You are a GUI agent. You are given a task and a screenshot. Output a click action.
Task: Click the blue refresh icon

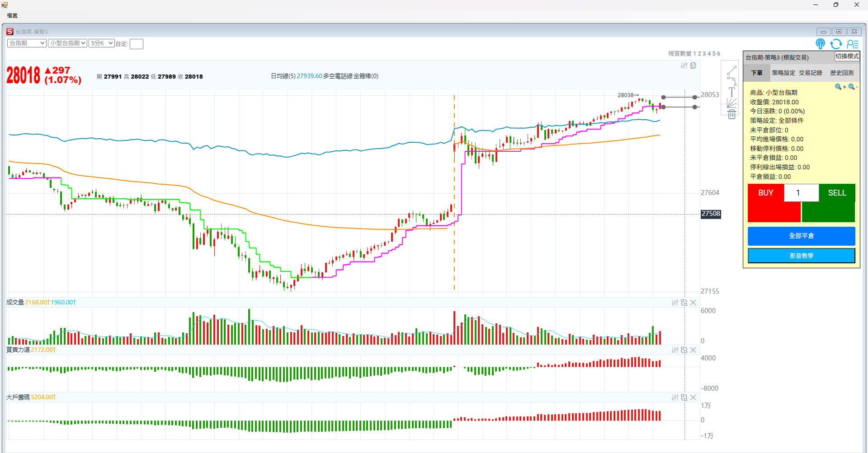click(836, 44)
